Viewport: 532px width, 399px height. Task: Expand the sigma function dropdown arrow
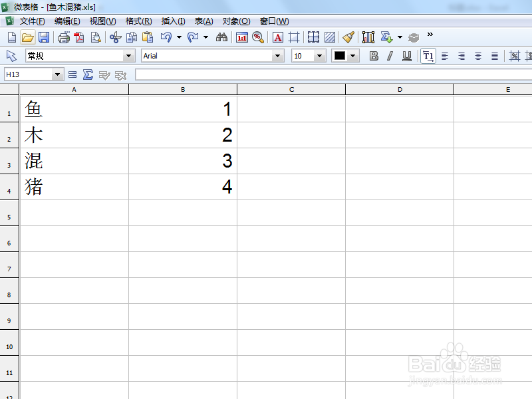coord(400,37)
